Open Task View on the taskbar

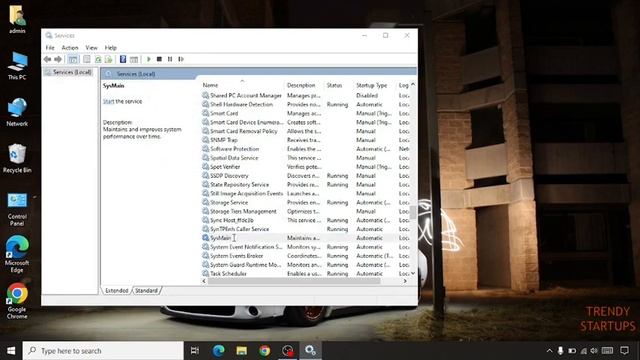click(x=195, y=351)
